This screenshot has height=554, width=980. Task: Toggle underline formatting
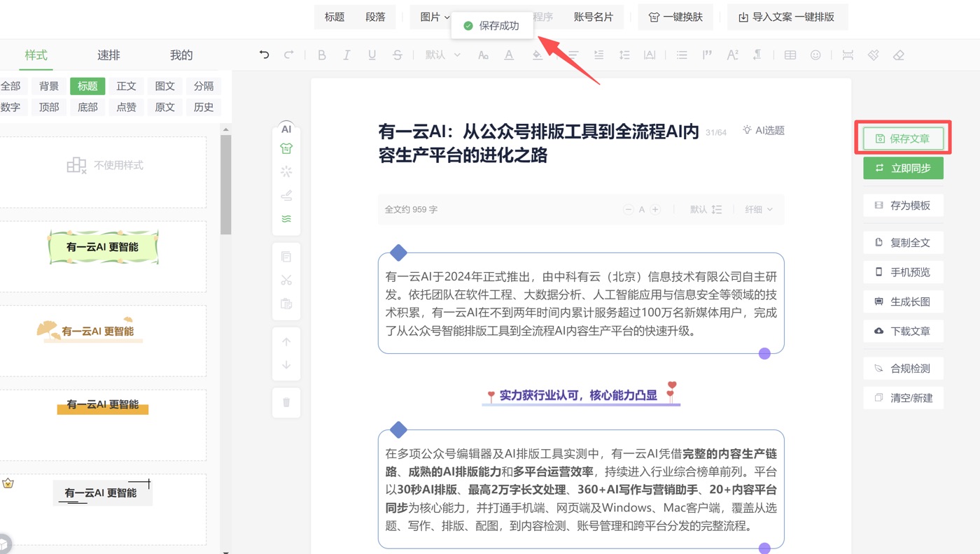pos(372,55)
